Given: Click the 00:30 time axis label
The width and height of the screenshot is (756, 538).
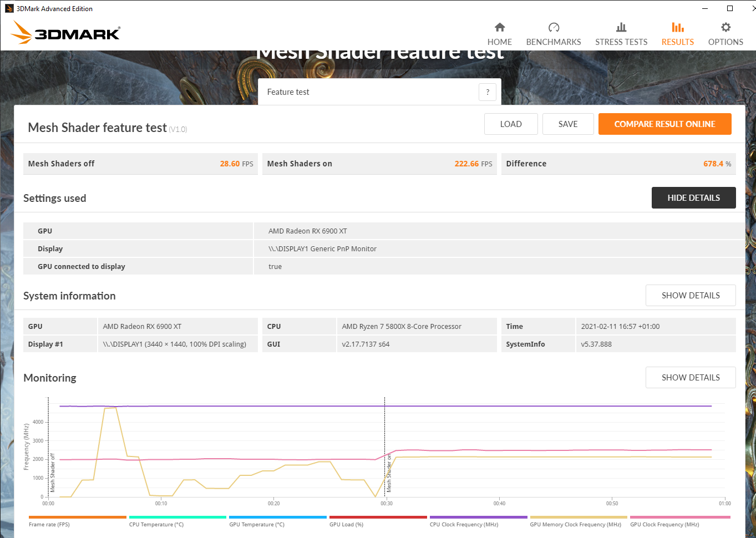Looking at the screenshot, I should click(387, 504).
